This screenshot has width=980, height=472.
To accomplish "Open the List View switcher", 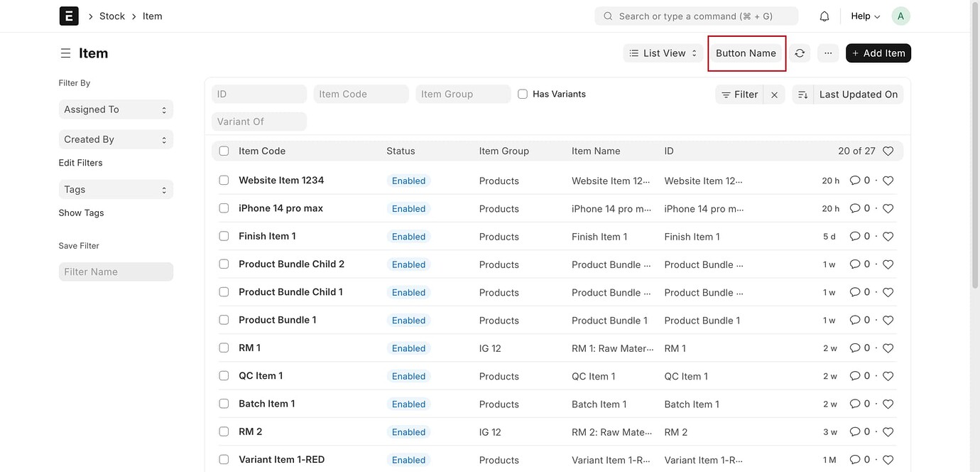I will click(x=662, y=53).
